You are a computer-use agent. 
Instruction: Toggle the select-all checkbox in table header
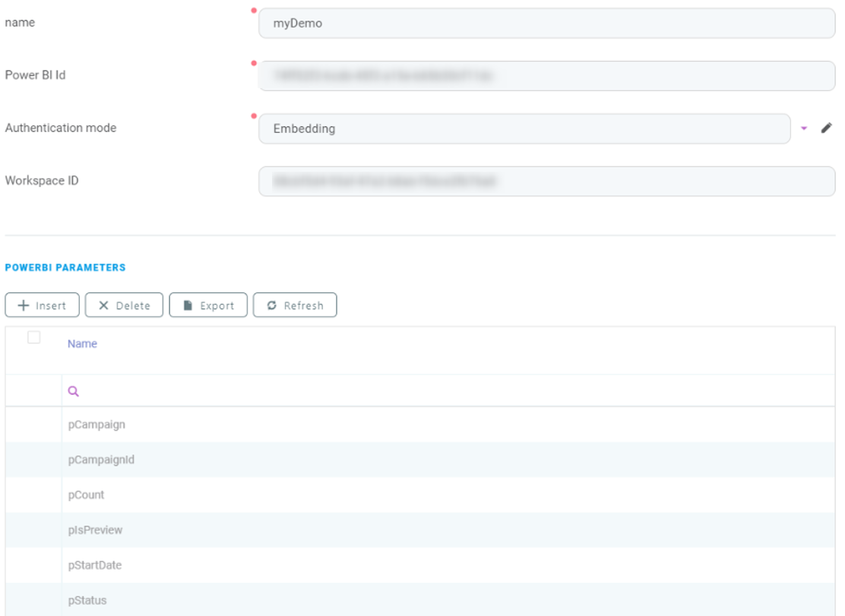33,338
